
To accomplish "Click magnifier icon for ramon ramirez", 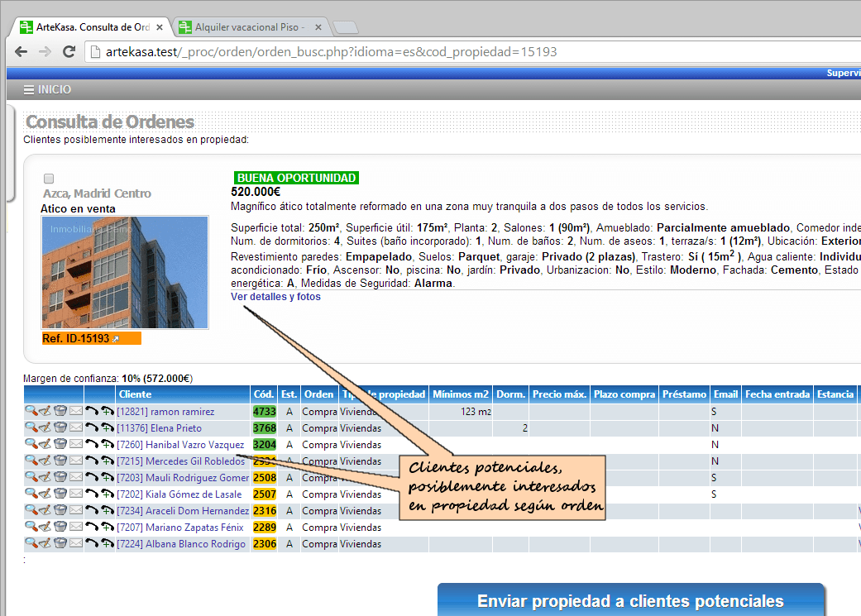I will coord(31,411).
